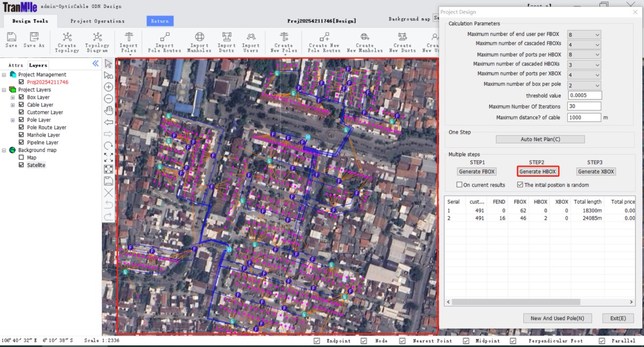Click the Import Manholes icon
The image size is (644, 347).
199,37
